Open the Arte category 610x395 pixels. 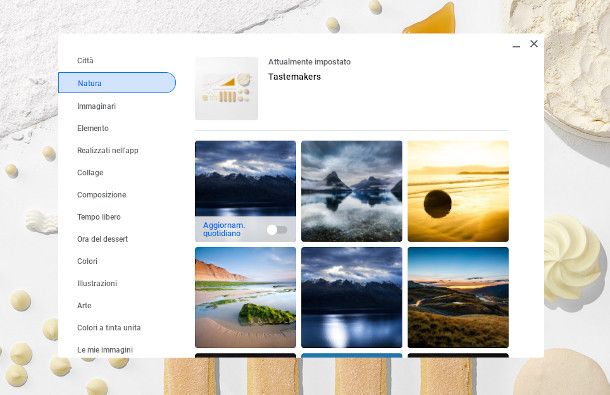tap(84, 305)
